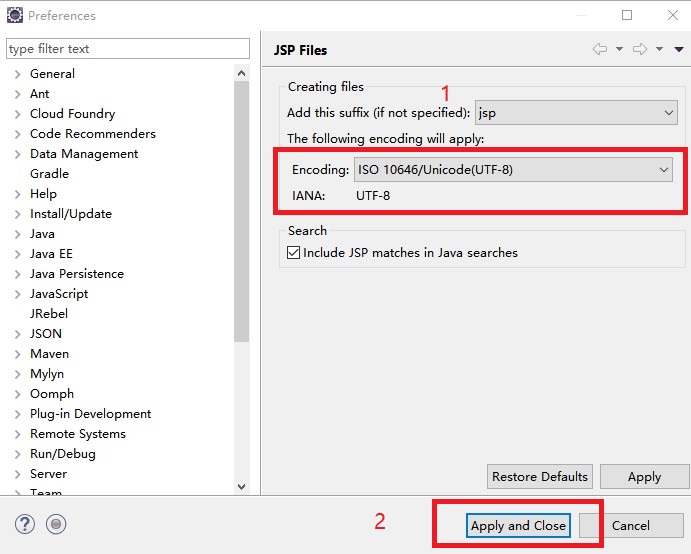Image resolution: width=691 pixels, height=554 pixels.
Task: Click the Help question mark icon
Action: click(x=25, y=524)
